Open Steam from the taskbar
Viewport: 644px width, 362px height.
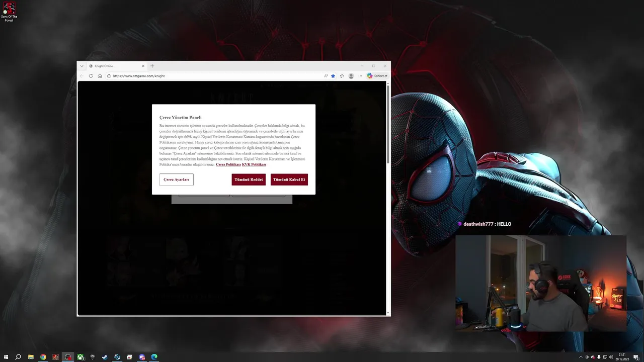click(105, 357)
